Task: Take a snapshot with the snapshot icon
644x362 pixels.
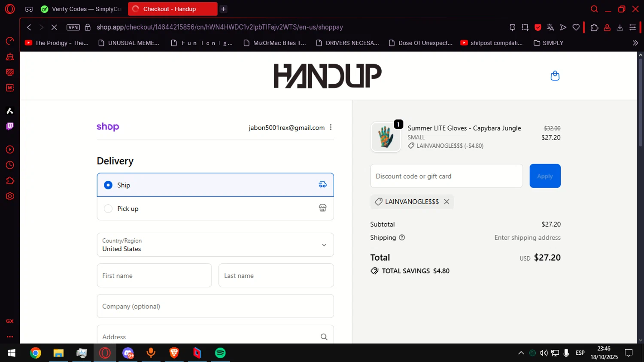Action: [525, 27]
